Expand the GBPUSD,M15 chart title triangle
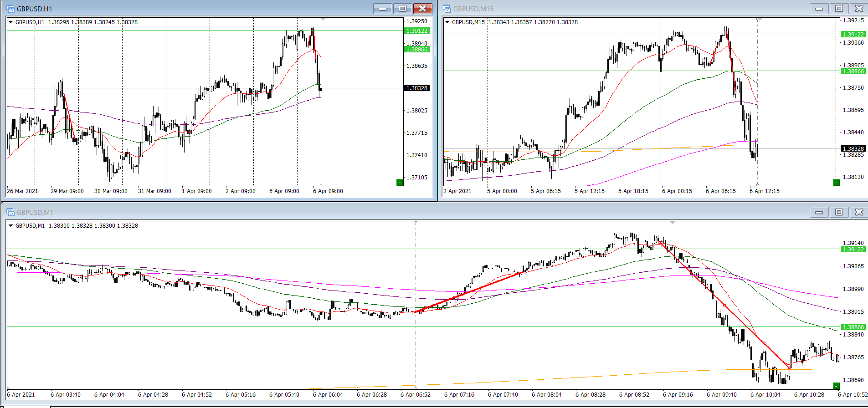 [447, 22]
